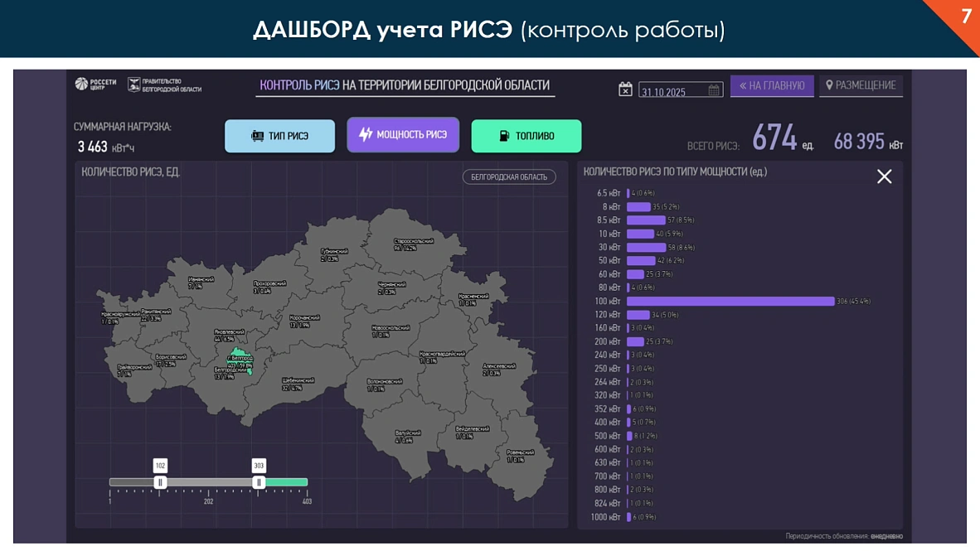Screen dimensions: 980x551
Task: Click the date field showing 31.10.2025
Action: point(672,91)
